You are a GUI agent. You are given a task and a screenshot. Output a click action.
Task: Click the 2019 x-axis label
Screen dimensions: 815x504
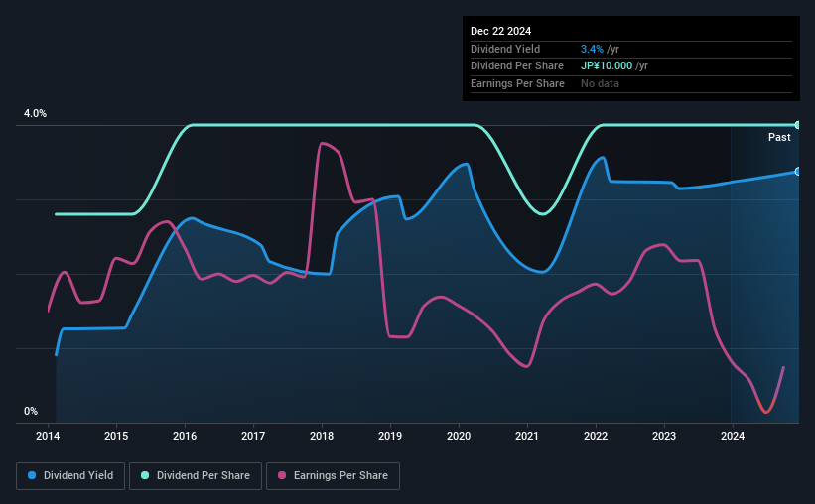(x=390, y=436)
